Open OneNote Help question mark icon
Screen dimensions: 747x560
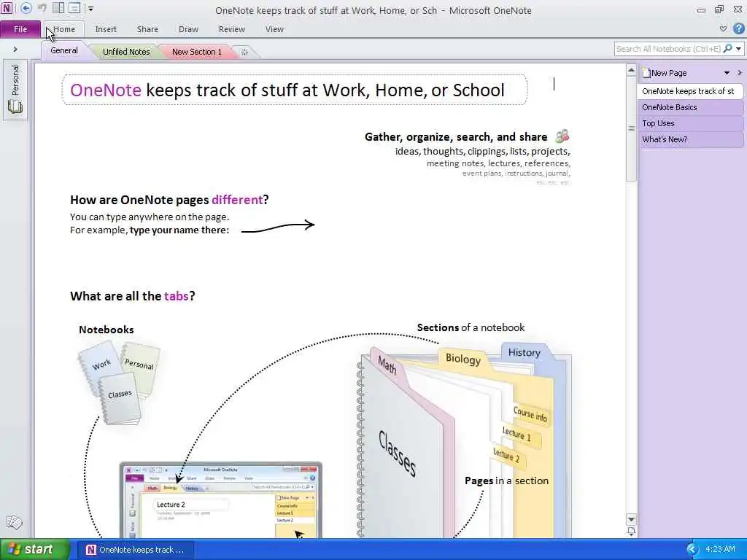point(738,28)
